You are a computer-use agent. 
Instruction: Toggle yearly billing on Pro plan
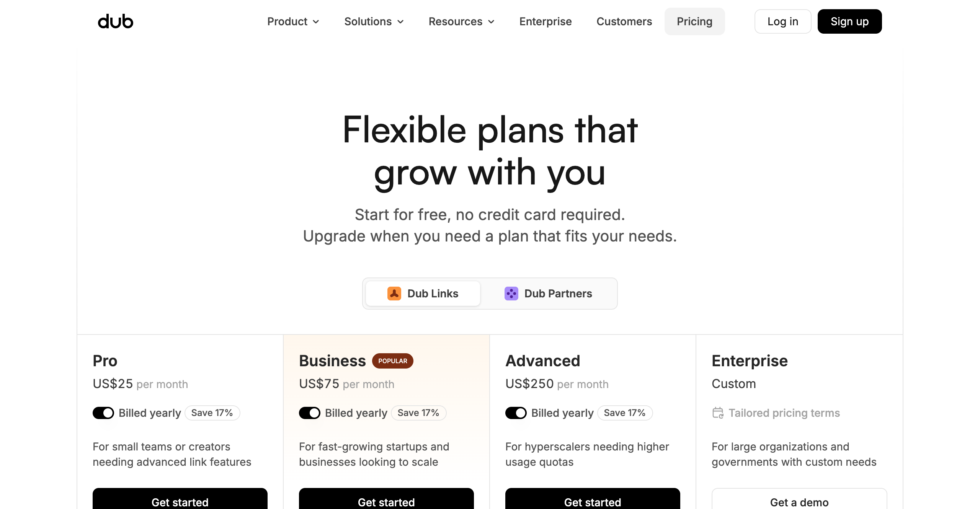coord(103,413)
